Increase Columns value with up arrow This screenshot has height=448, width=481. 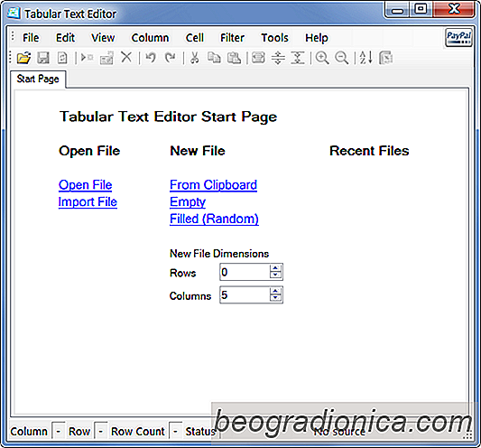(x=275, y=291)
